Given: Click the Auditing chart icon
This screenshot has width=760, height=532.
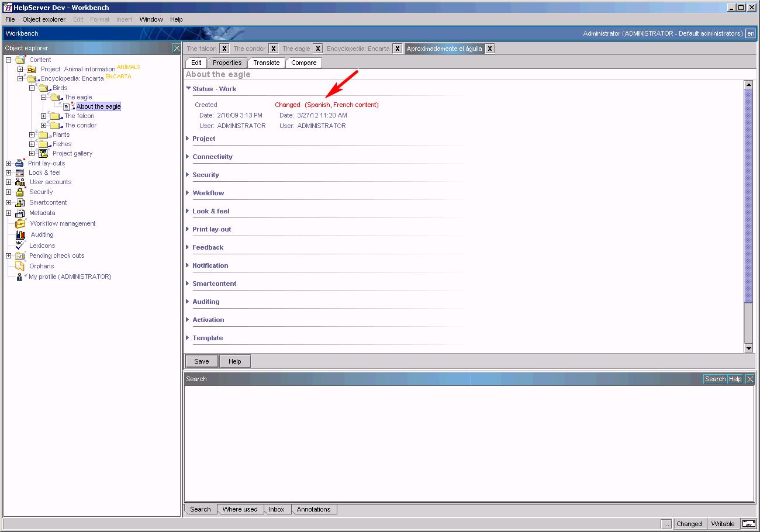Looking at the screenshot, I should 20,234.
